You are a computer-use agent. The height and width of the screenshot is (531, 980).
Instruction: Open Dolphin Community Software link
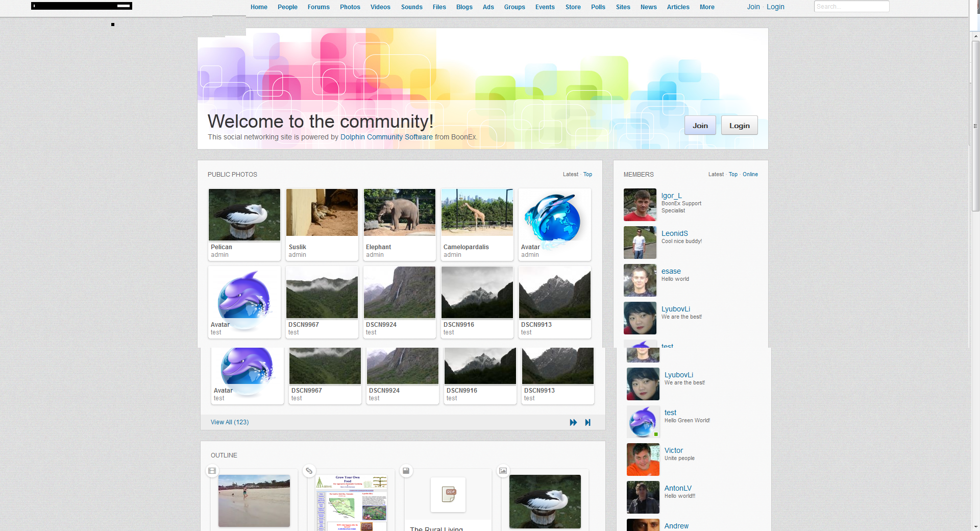point(386,137)
